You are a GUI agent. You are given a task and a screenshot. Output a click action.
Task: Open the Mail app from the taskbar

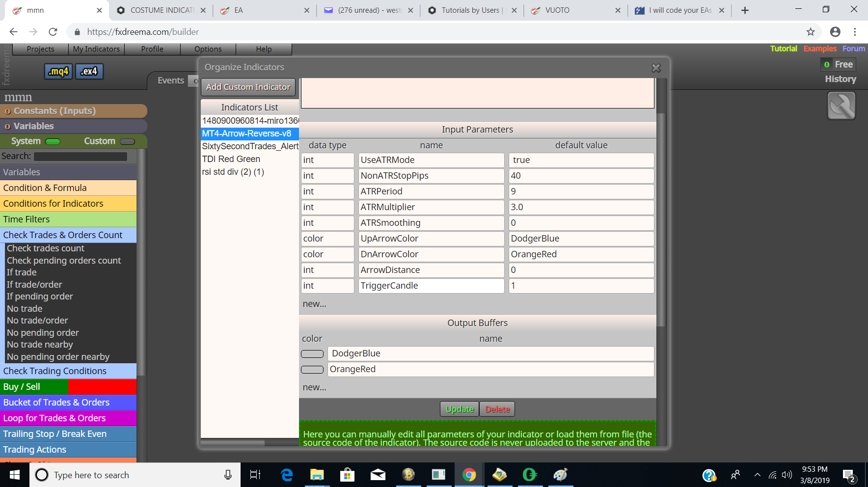[378, 475]
